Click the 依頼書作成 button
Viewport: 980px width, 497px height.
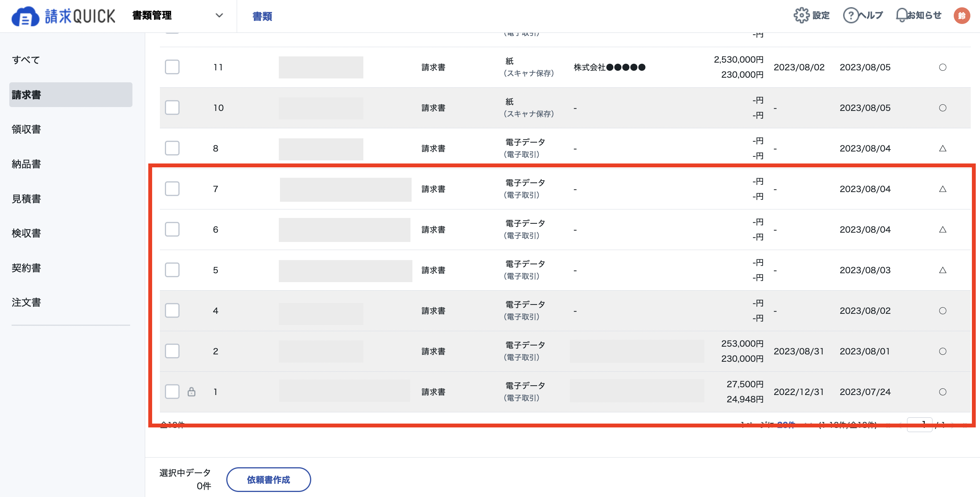point(268,480)
